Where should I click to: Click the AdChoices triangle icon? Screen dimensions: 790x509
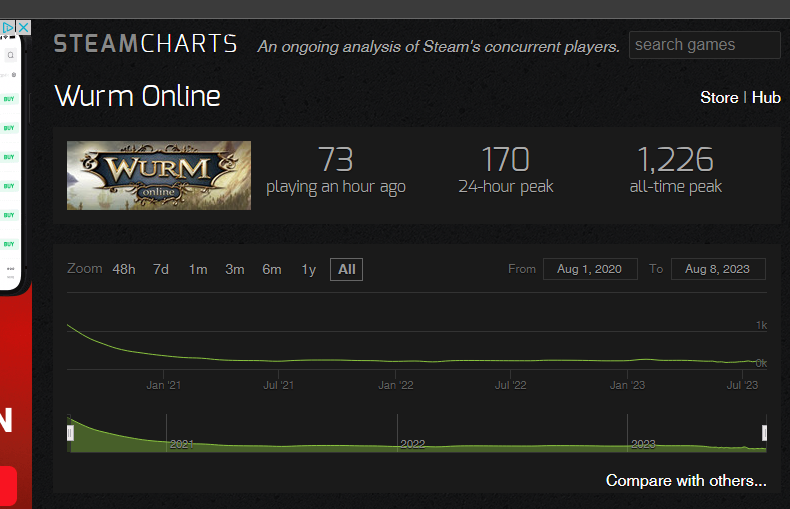click(x=8, y=27)
